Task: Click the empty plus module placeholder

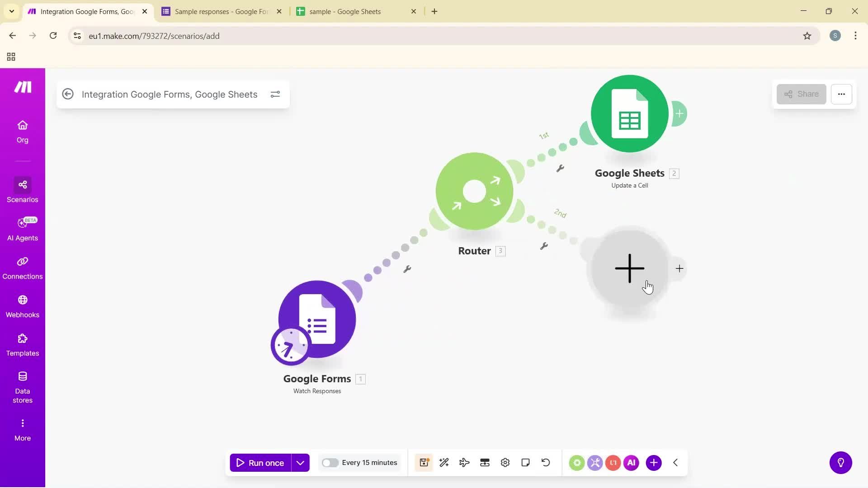Action: click(x=629, y=268)
